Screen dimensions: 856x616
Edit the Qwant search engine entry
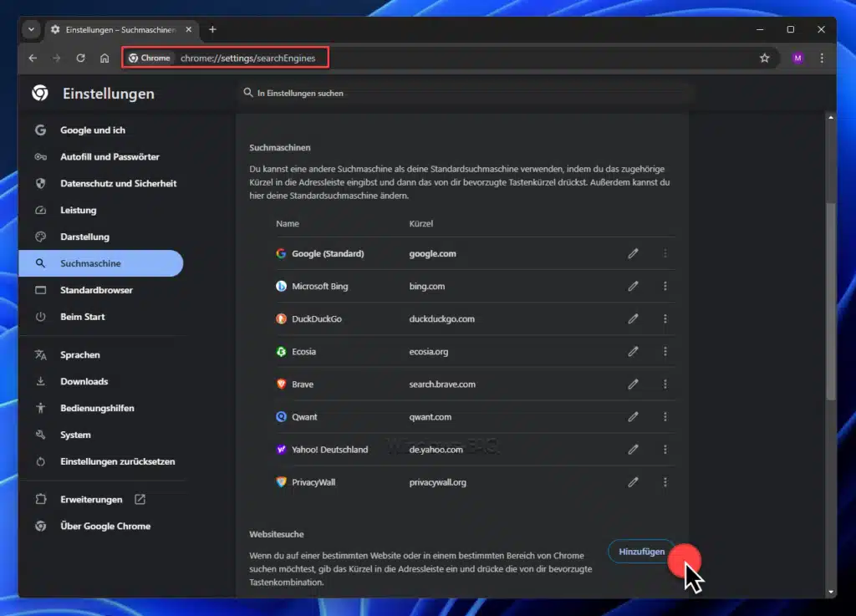tap(633, 417)
